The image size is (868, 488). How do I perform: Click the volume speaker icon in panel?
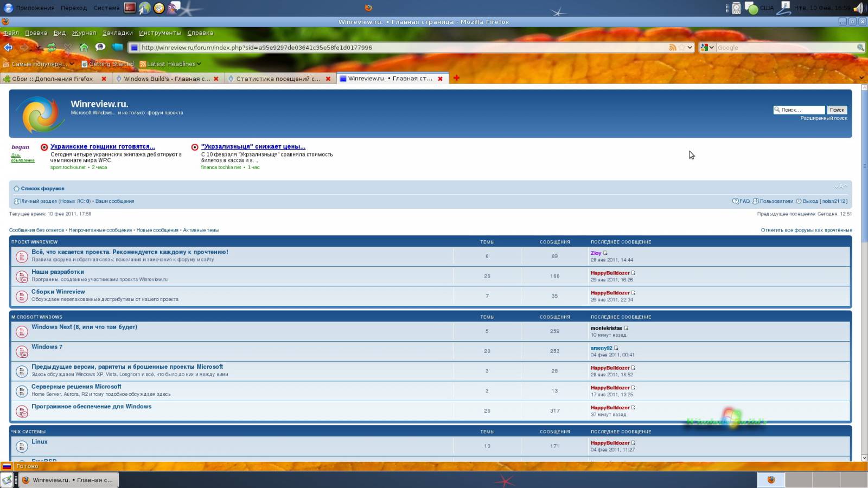tap(859, 8)
